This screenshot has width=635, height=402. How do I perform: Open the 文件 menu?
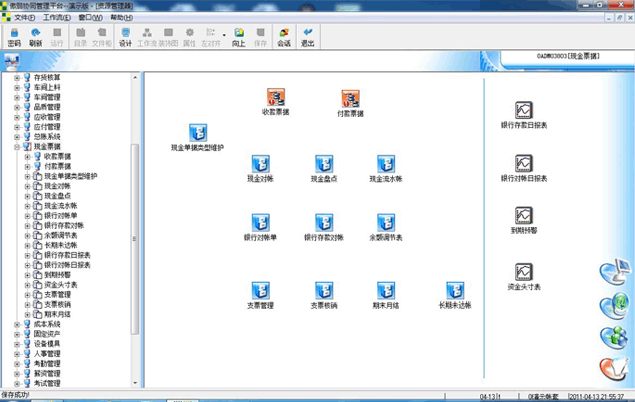[x=24, y=18]
